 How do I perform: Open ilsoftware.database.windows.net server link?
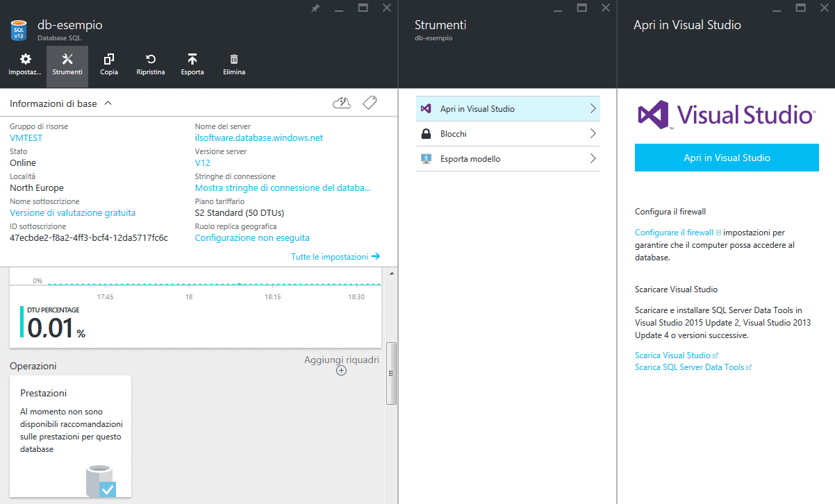258,137
